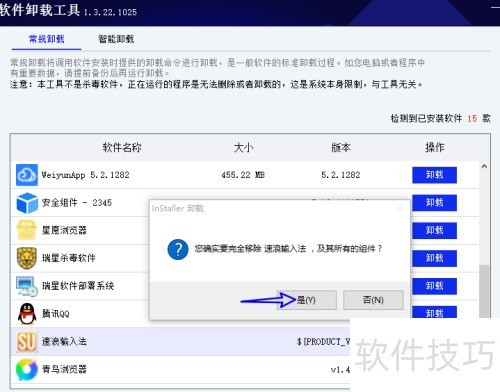500x392 pixels.
Task: Switch to the 智能卸载 tab
Action: tap(116, 39)
